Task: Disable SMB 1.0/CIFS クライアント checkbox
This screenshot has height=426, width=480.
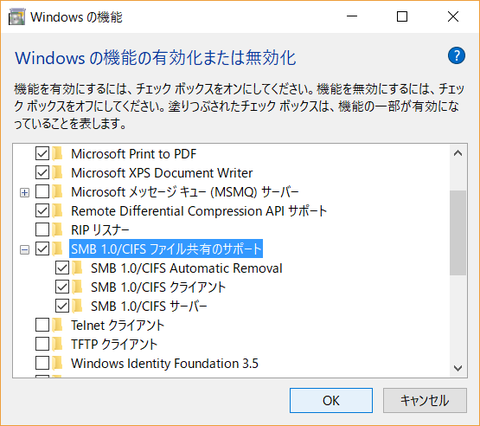Action: (x=62, y=287)
